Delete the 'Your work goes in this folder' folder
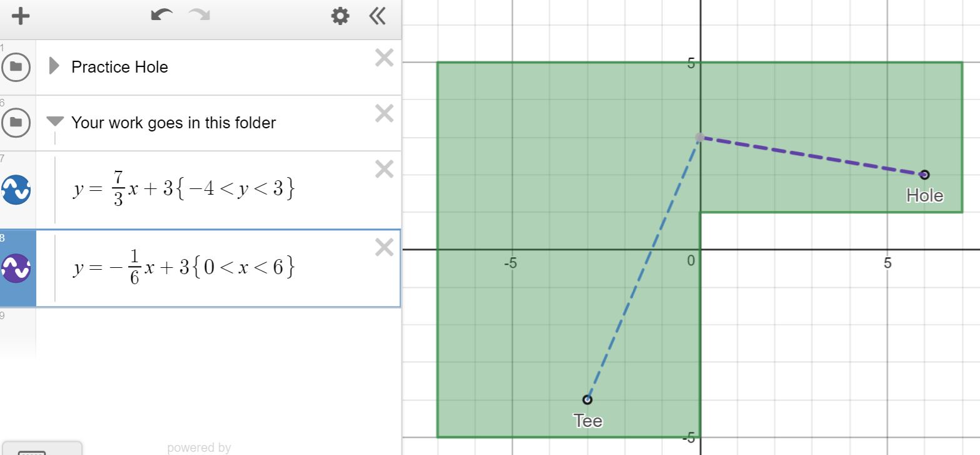This screenshot has height=455, width=980. pos(384,113)
